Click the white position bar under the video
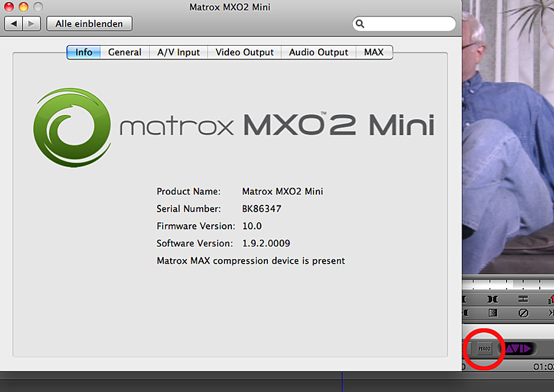This screenshot has width=554, height=392. [x=507, y=284]
